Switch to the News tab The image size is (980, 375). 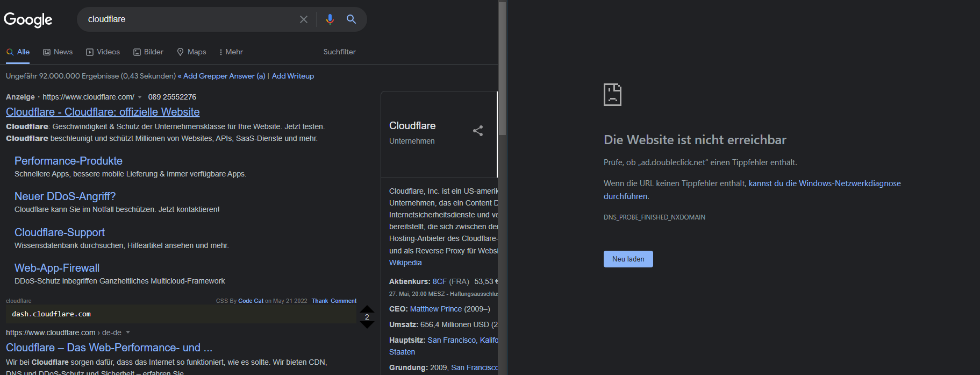point(58,52)
